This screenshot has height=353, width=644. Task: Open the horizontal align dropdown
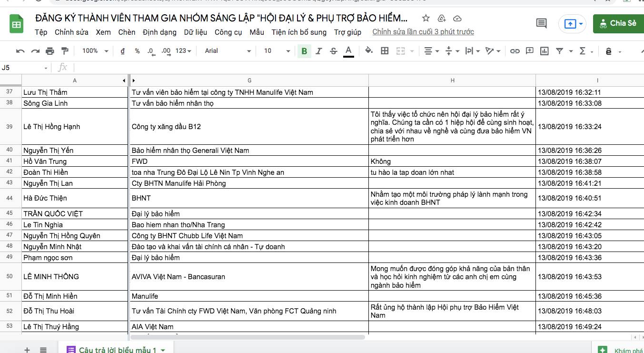[431, 51]
